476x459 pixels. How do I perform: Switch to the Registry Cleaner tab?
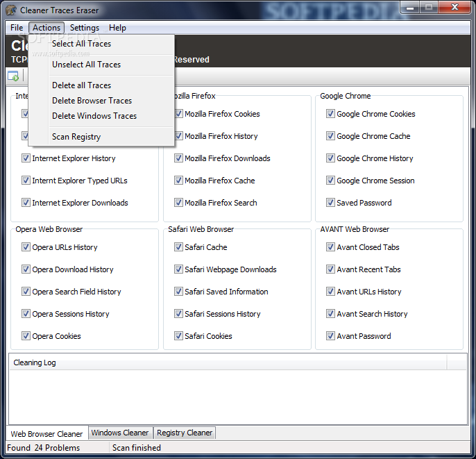pos(185,433)
